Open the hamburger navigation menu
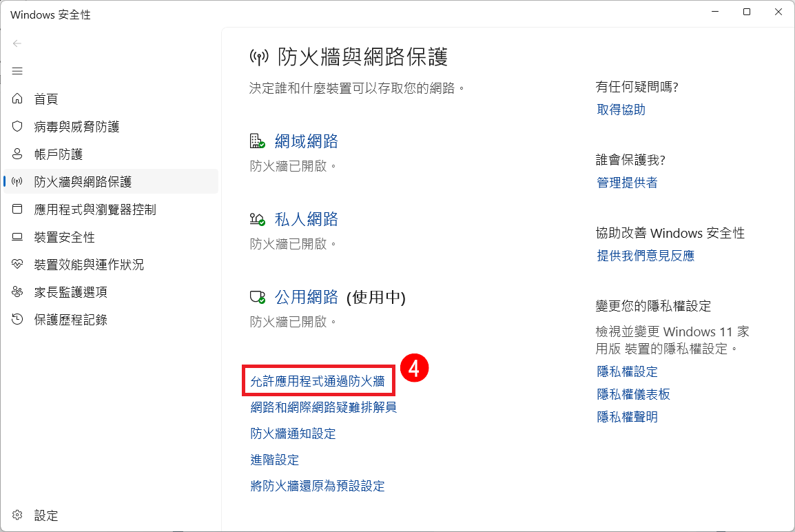The width and height of the screenshot is (795, 532). click(x=18, y=71)
